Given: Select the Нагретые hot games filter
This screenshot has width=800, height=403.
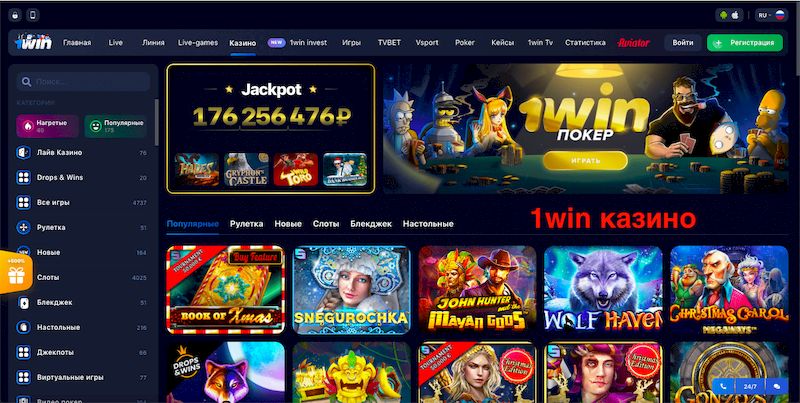Looking at the screenshot, I should click(x=47, y=126).
